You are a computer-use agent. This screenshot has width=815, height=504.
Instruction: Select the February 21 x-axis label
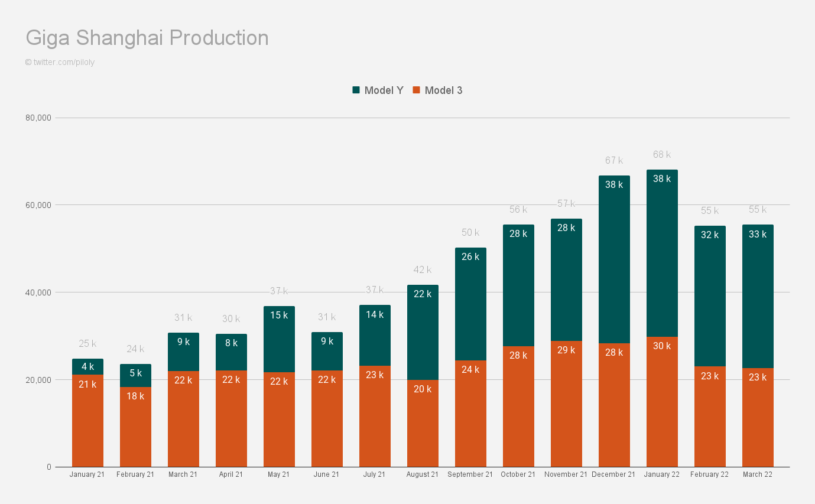[x=135, y=474]
